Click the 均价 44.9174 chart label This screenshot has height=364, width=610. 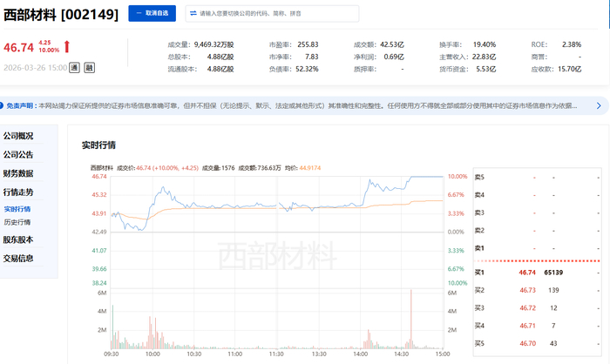[x=302, y=168]
